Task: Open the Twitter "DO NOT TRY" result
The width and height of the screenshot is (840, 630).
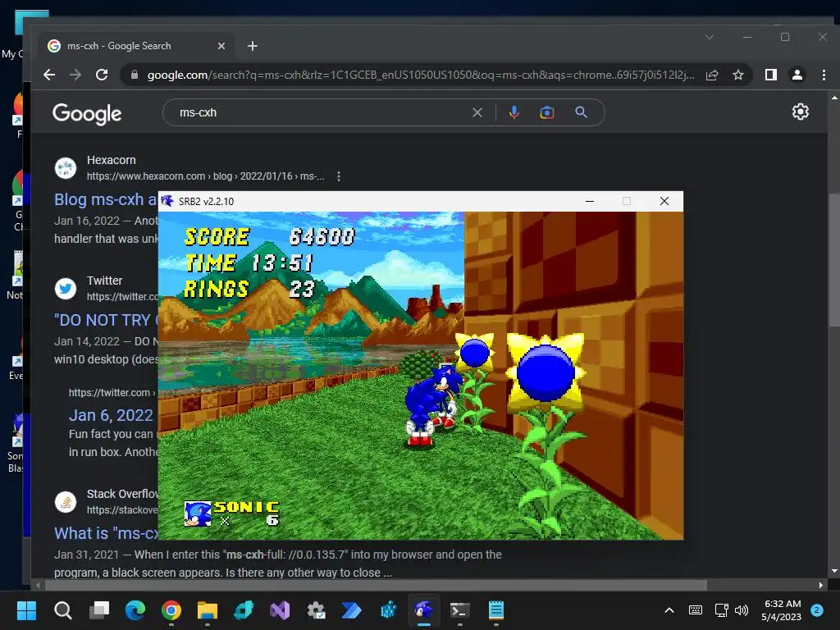Action: point(106,320)
